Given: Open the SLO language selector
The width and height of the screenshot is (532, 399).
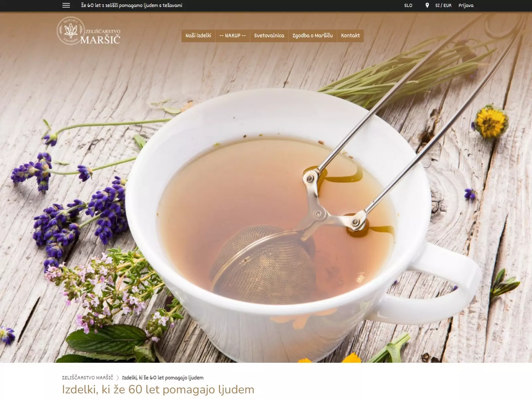Looking at the screenshot, I should point(408,5).
